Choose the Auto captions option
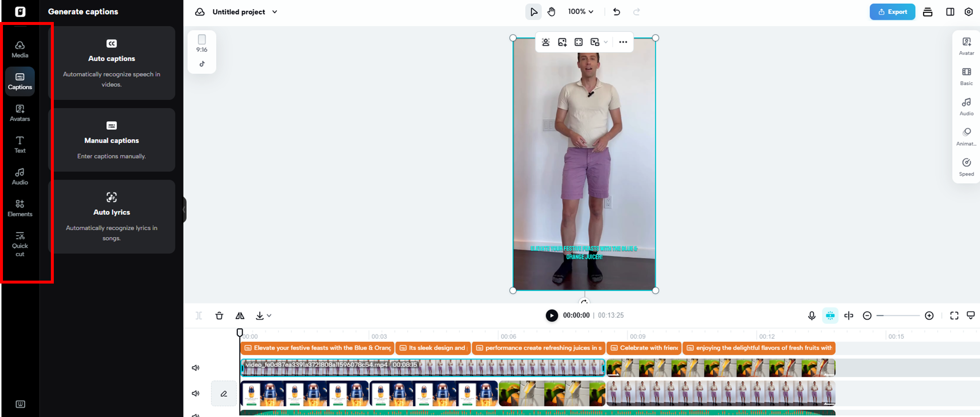The height and width of the screenshot is (417, 980). click(x=112, y=63)
